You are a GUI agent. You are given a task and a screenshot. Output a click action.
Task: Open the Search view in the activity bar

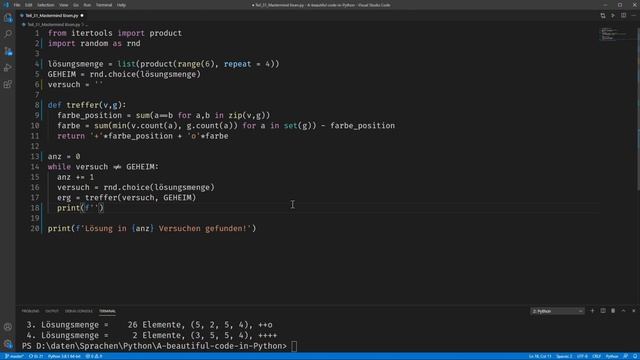(x=8, y=34)
